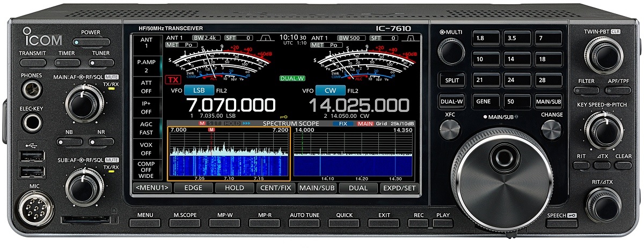Click the GENE general coverage key
644x248 pixels.
coord(485,101)
